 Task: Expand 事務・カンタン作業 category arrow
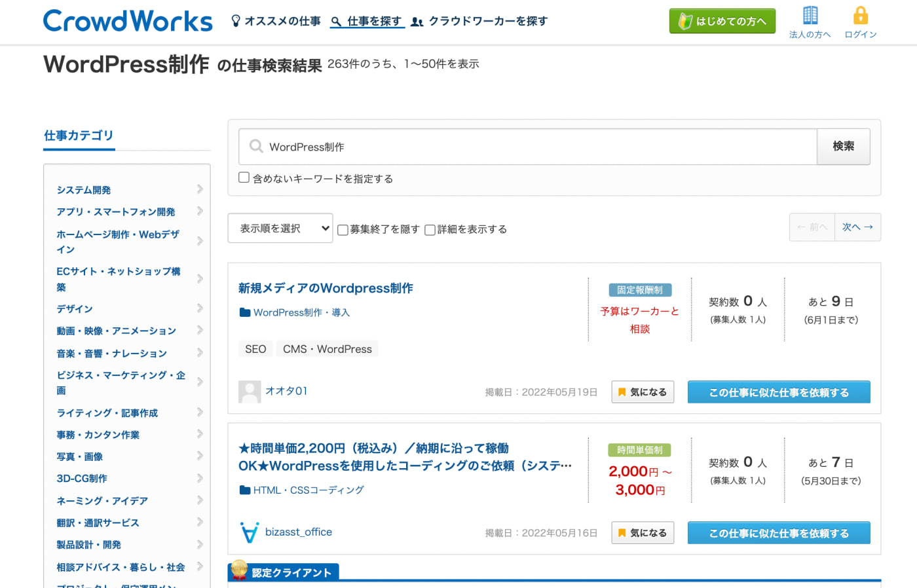200,433
